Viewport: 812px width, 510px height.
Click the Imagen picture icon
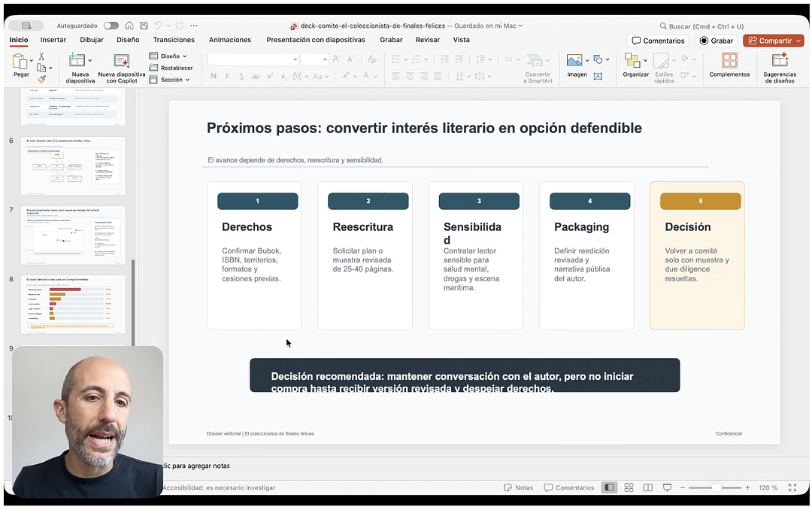click(x=574, y=60)
